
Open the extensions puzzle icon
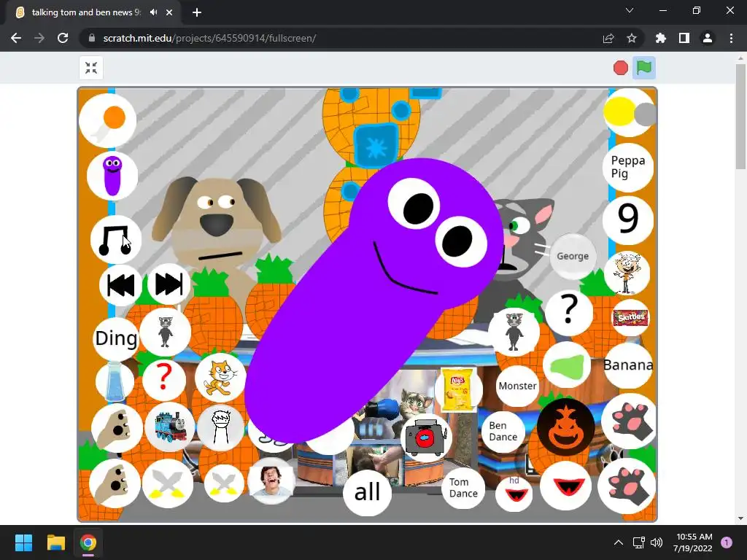(x=661, y=38)
